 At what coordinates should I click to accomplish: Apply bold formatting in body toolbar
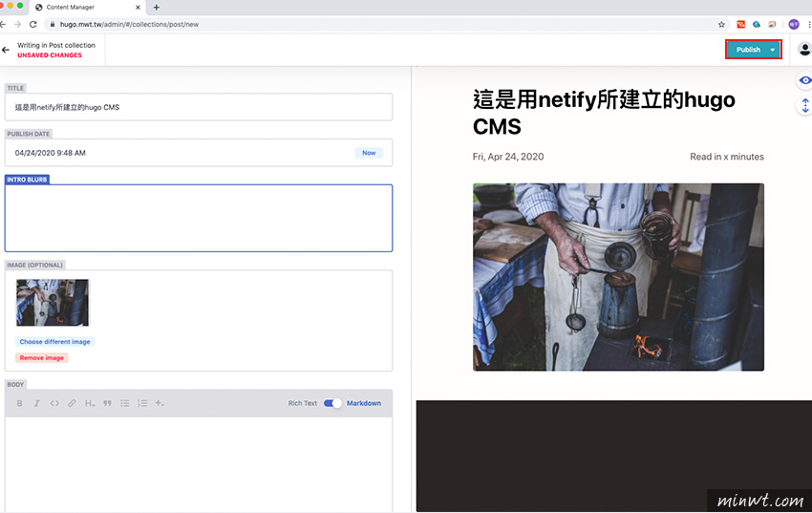(x=20, y=403)
